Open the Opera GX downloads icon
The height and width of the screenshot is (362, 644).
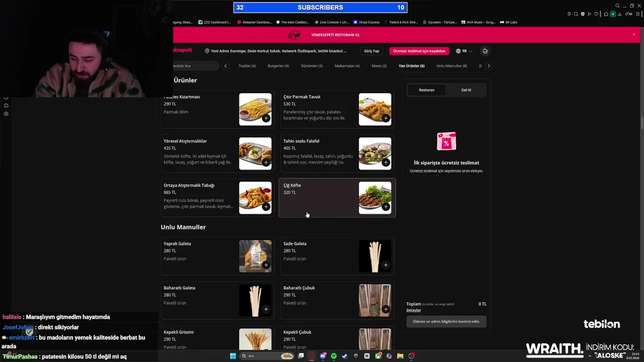click(620, 14)
